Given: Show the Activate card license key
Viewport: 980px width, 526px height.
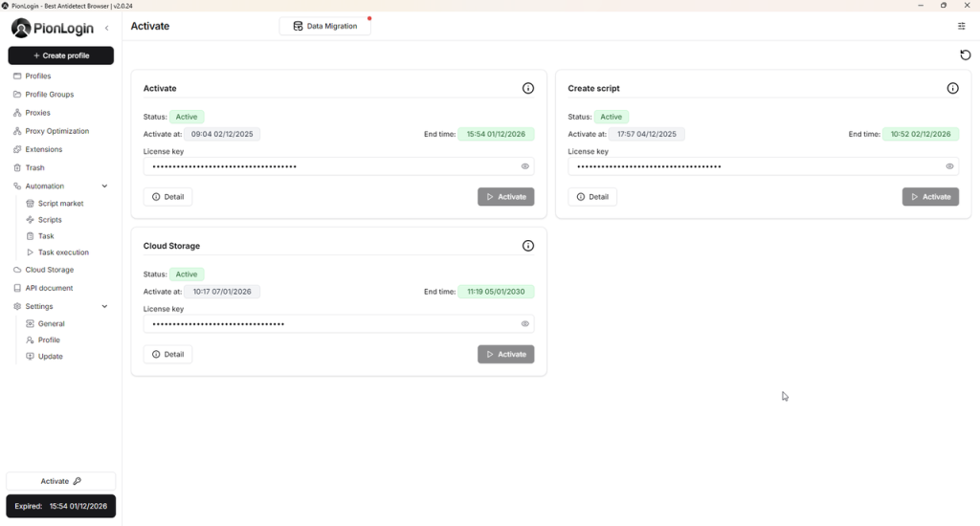Looking at the screenshot, I should pyautogui.click(x=525, y=166).
